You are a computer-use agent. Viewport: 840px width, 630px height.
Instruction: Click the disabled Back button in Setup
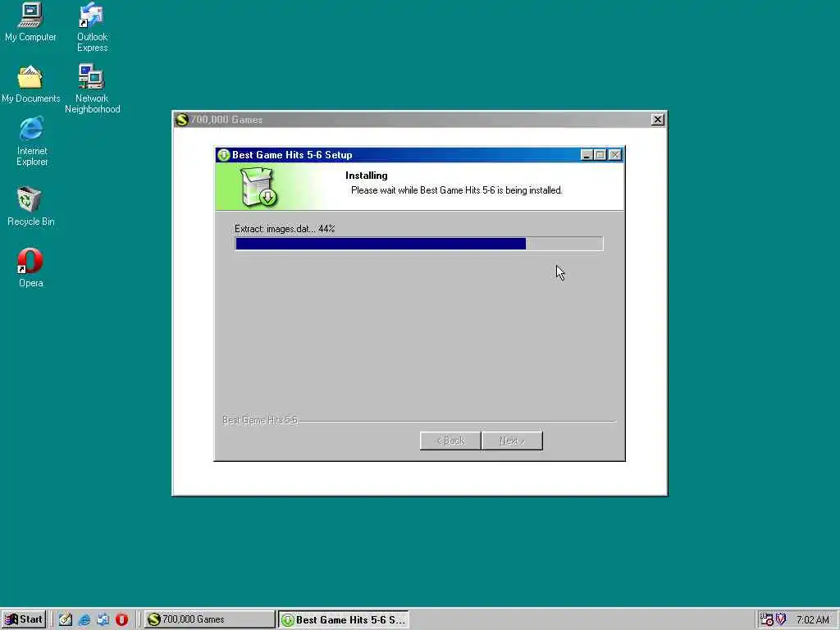tap(450, 441)
